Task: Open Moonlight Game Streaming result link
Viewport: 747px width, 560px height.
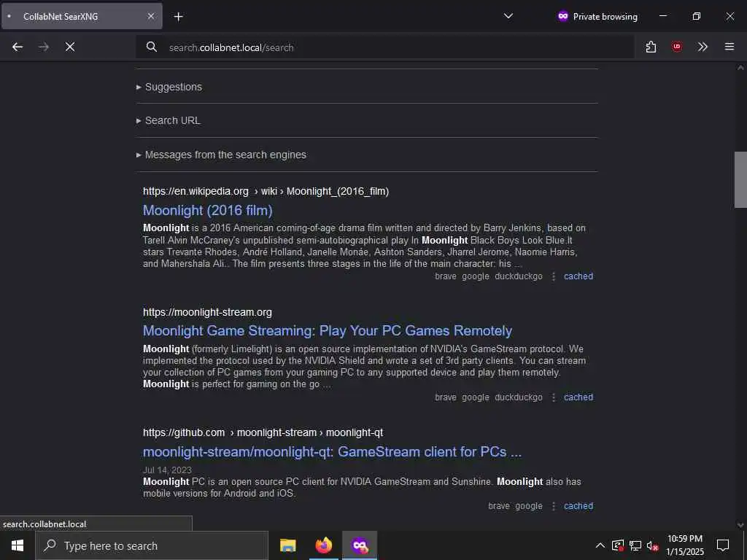Action: pyautogui.click(x=328, y=330)
